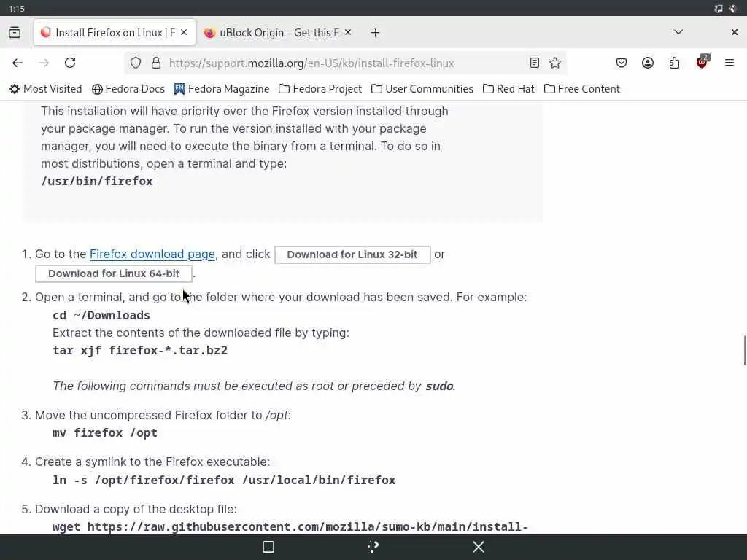Image resolution: width=747 pixels, height=560 pixels.
Task: Open uBlock Origin toolbar popup
Action: (702, 62)
